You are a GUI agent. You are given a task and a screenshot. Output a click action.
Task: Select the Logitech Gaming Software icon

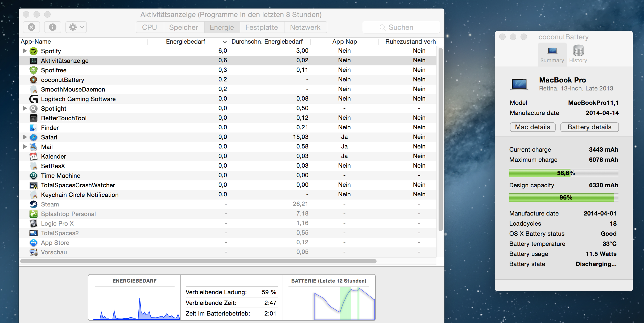[34, 99]
